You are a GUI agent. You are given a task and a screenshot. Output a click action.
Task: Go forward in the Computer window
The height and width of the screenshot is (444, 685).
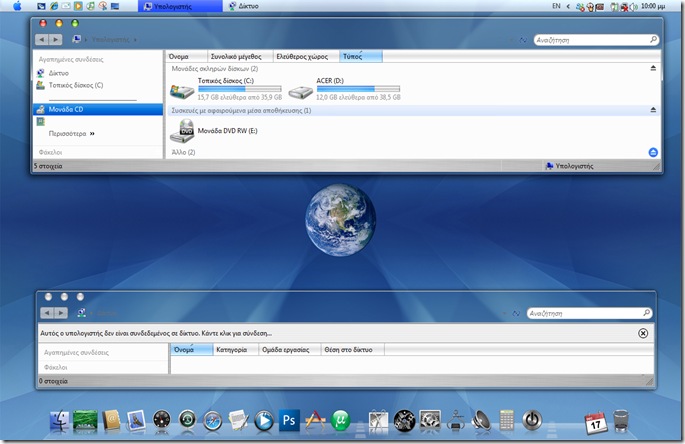click(55, 40)
